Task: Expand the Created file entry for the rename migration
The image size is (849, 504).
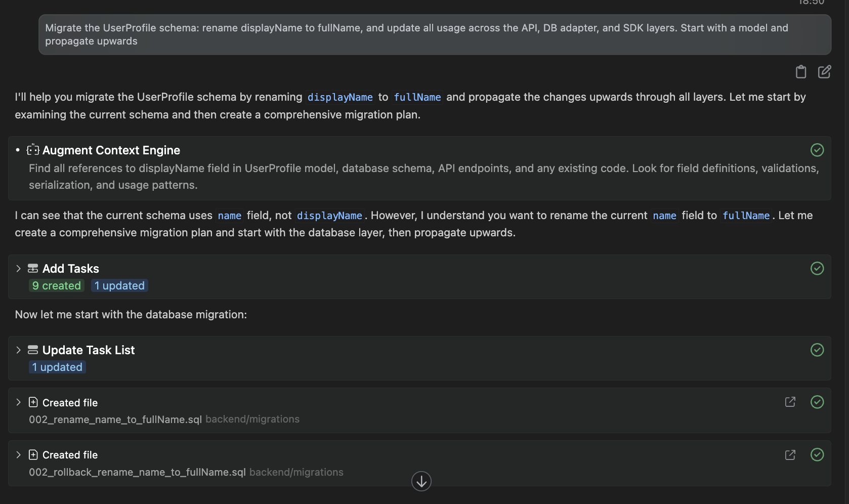Action: coord(19,402)
